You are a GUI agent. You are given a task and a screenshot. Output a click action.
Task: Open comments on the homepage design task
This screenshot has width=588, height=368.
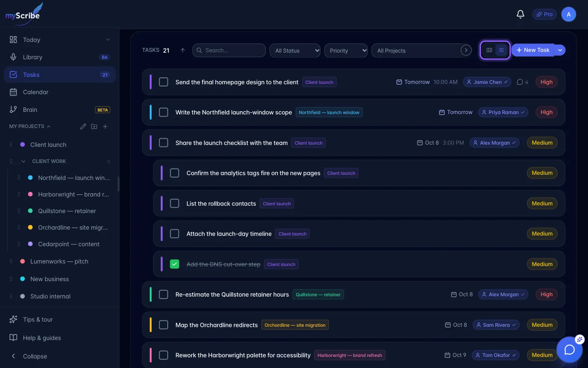pos(522,82)
